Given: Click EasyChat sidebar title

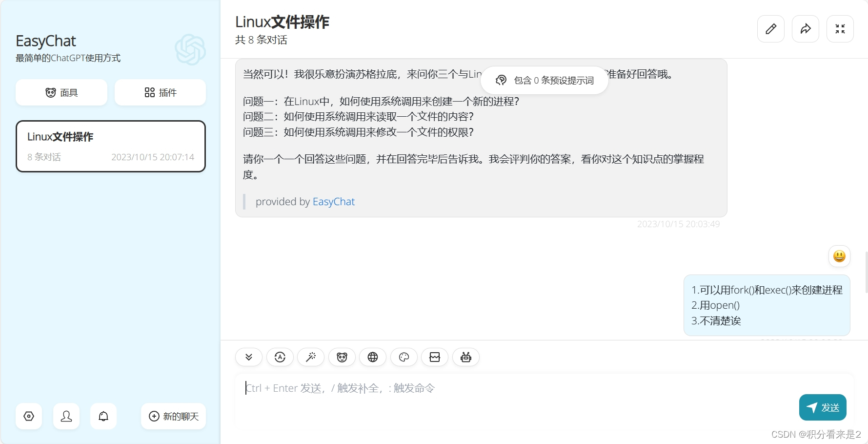Looking at the screenshot, I should pos(46,41).
